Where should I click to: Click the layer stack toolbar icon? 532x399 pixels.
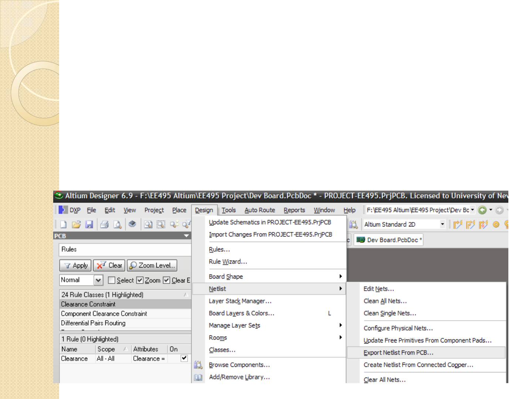click(x=132, y=224)
